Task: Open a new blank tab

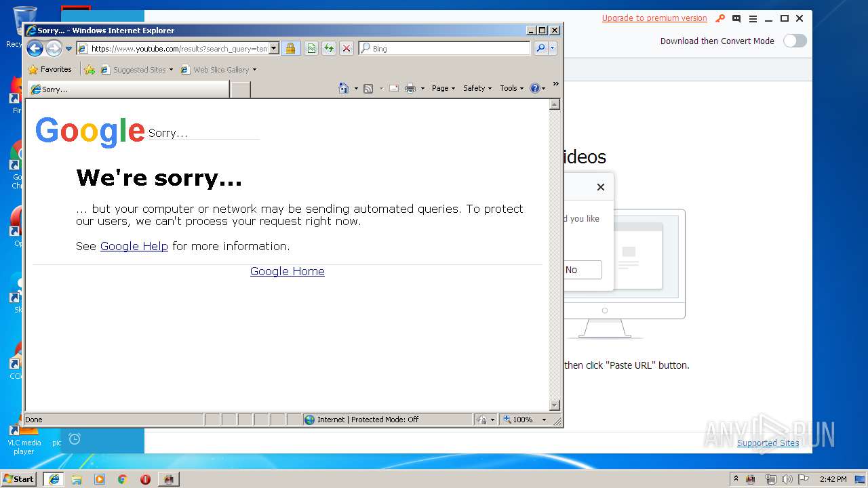Action: tap(240, 89)
